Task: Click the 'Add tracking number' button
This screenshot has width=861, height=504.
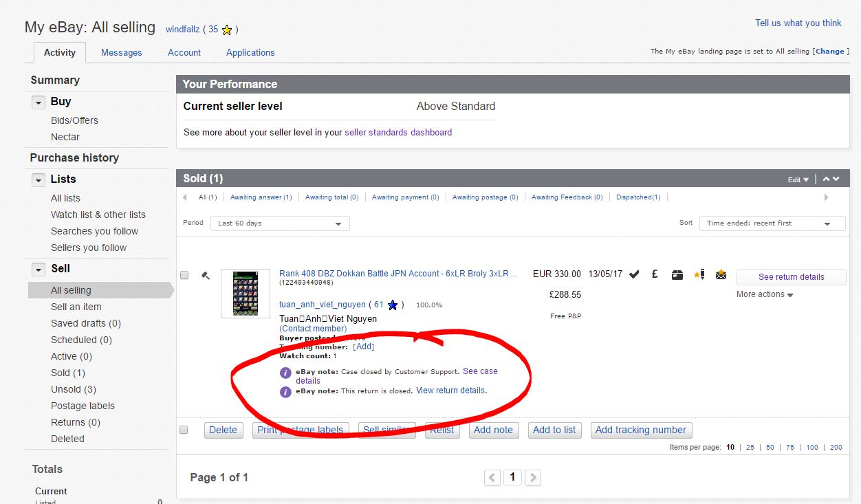Action: click(641, 430)
